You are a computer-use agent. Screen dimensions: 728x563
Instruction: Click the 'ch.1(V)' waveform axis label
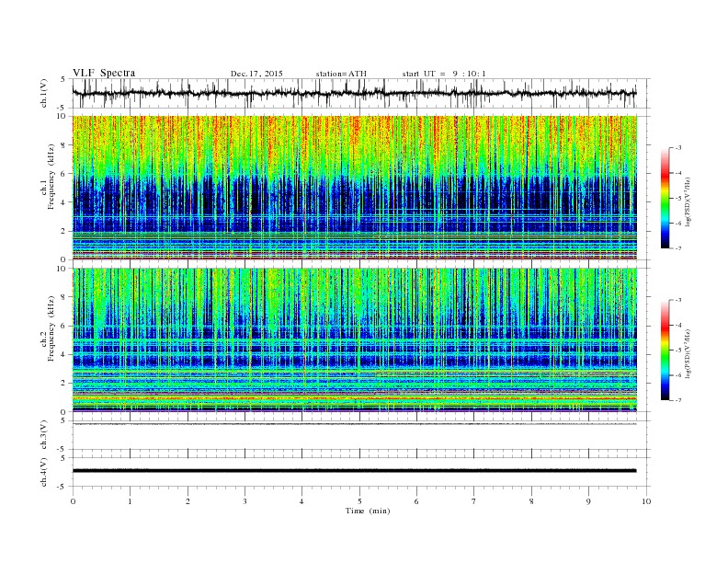(44, 93)
